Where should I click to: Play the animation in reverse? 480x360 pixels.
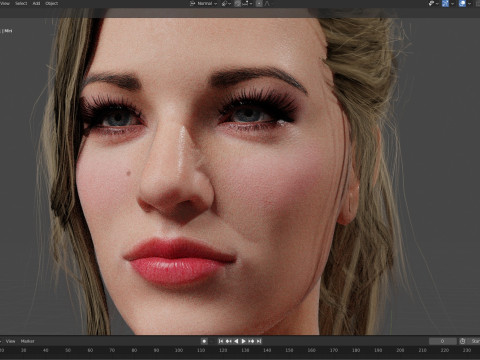tap(236, 341)
